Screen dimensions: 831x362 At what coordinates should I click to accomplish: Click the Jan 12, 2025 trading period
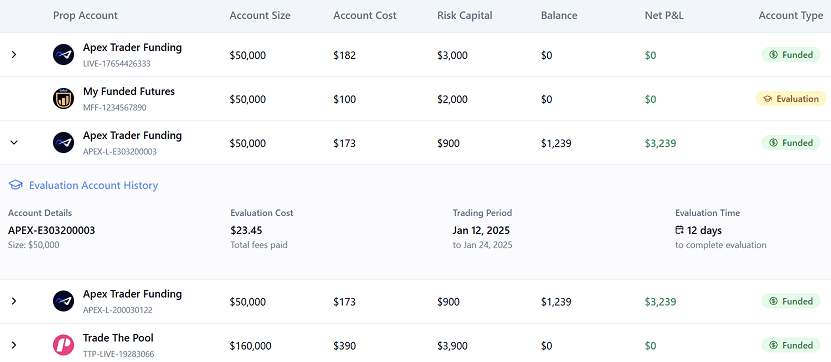[481, 231]
